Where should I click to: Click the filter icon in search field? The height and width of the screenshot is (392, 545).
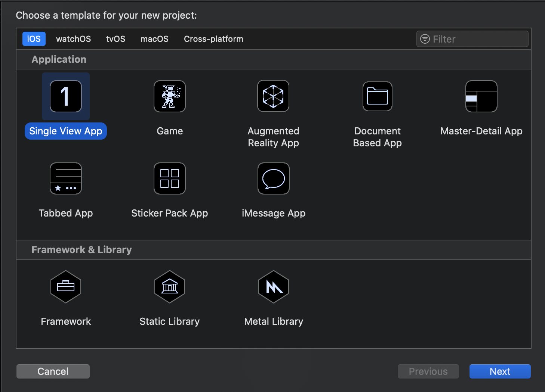(425, 39)
